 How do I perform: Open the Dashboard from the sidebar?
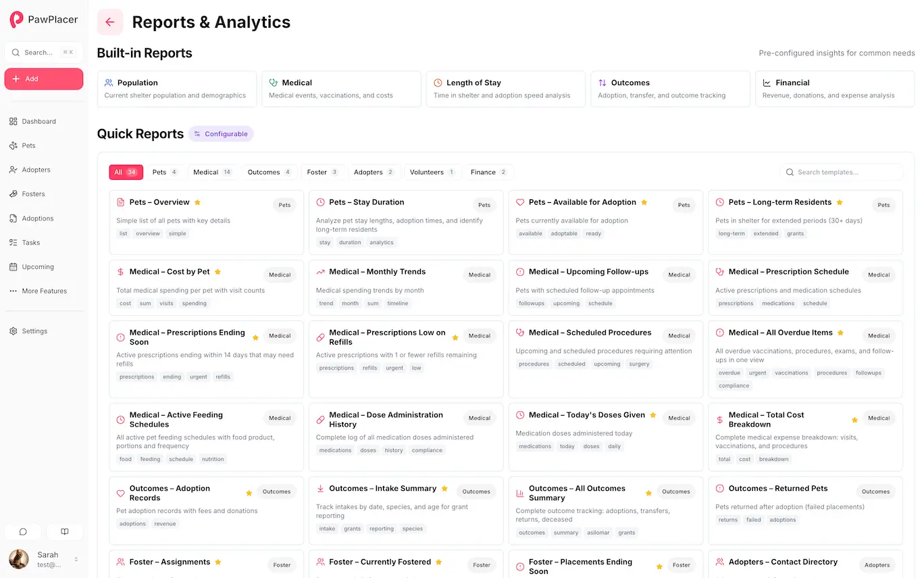point(36,121)
